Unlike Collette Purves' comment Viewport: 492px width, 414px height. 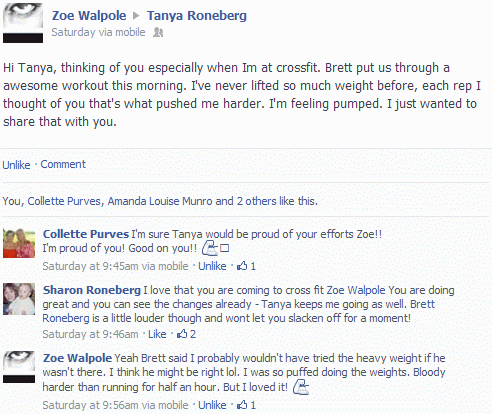212,266
